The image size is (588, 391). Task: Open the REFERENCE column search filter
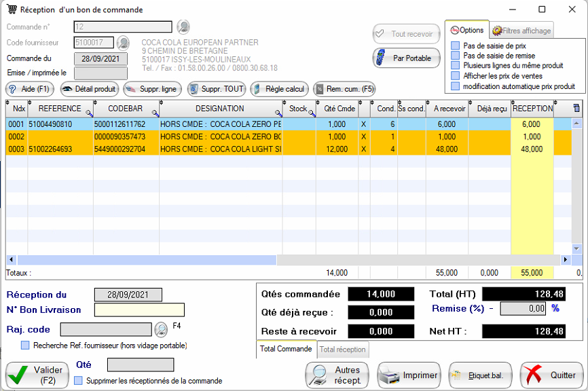click(88, 113)
